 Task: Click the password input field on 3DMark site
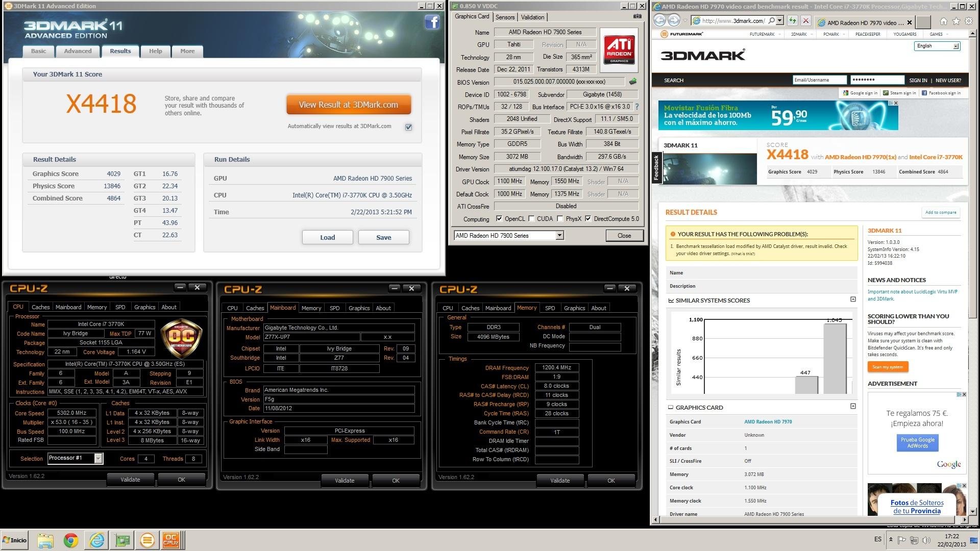(x=877, y=80)
